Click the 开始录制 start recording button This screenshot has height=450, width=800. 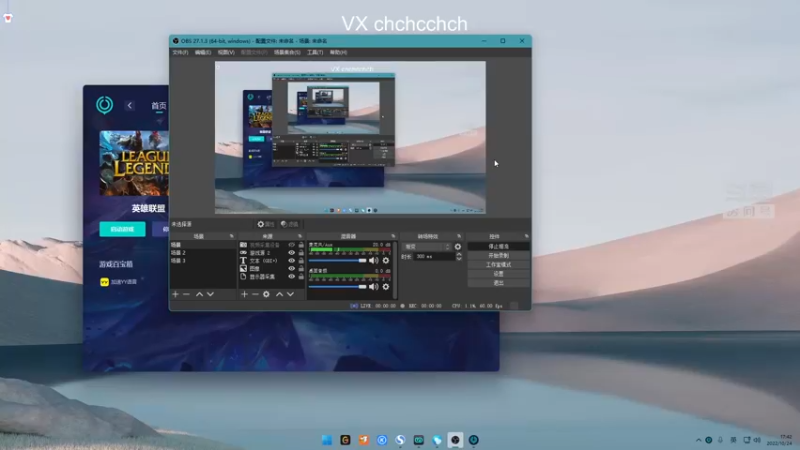point(498,256)
